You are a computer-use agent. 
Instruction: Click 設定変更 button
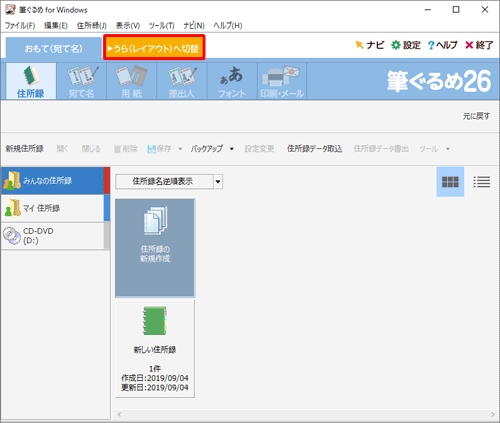coord(259,149)
